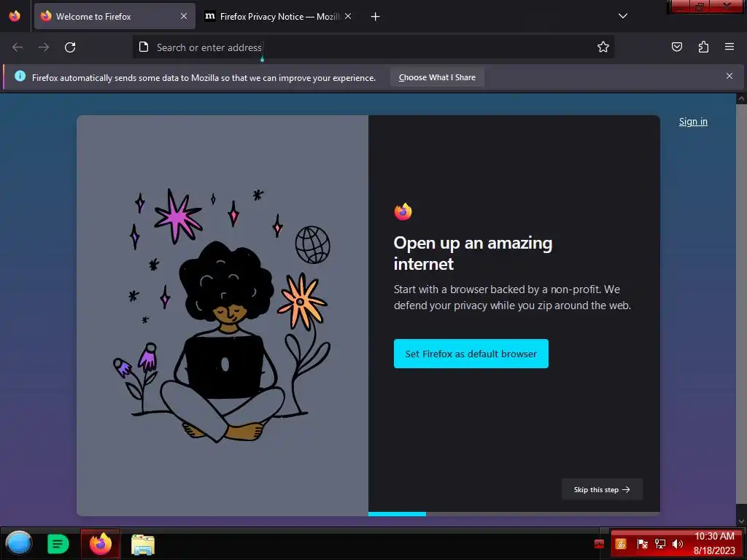Focus the Search or enter address field

(x=373, y=47)
